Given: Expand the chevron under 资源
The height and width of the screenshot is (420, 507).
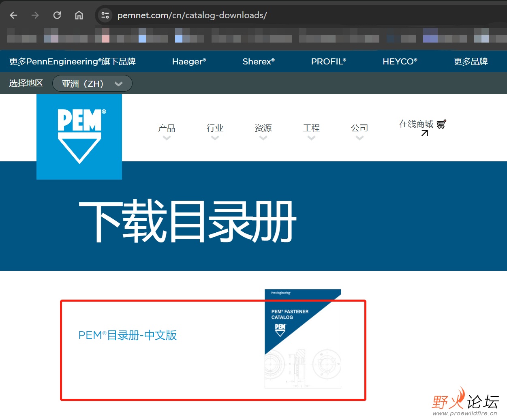Looking at the screenshot, I should click(x=263, y=138).
